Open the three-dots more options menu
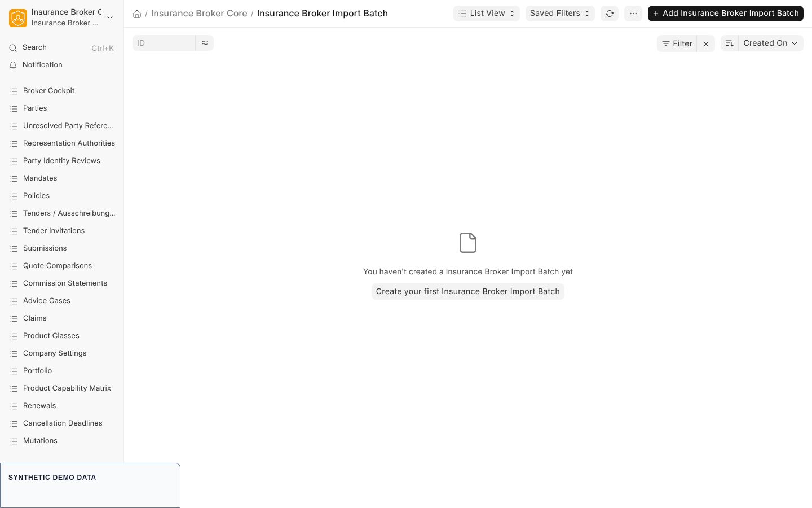 633,14
